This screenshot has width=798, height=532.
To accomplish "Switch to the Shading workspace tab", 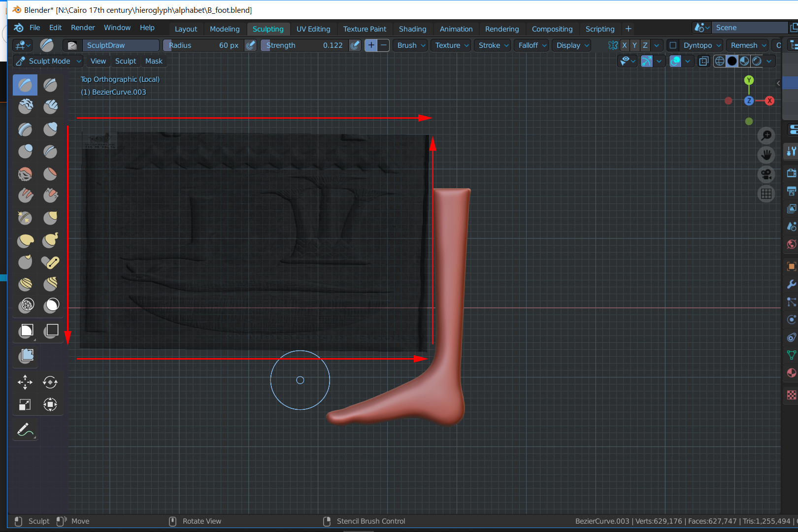I will [412, 29].
